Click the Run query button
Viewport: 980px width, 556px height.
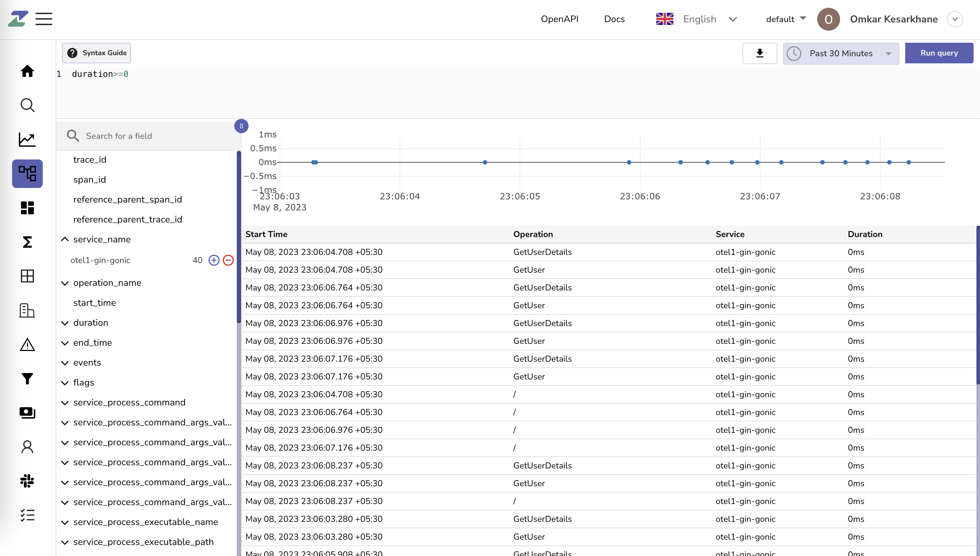tap(939, 53)
